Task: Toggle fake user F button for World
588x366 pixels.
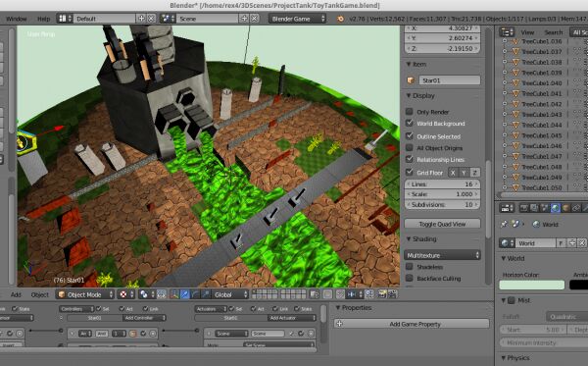Action: (x=561, y=243)
